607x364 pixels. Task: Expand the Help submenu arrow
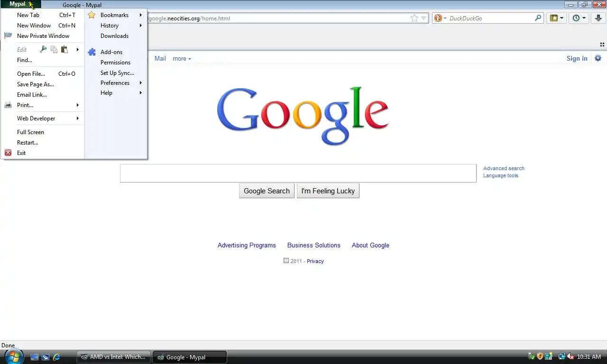coord(141,93)
